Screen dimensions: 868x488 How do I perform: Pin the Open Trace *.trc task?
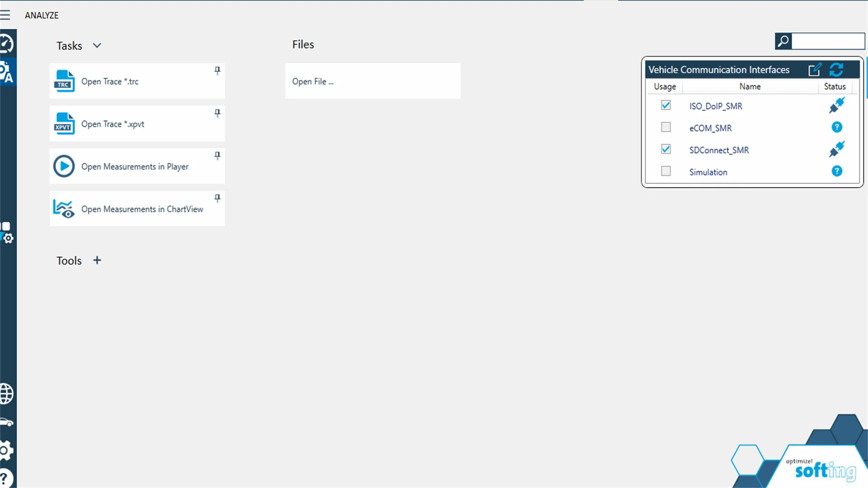click(217, 70)
